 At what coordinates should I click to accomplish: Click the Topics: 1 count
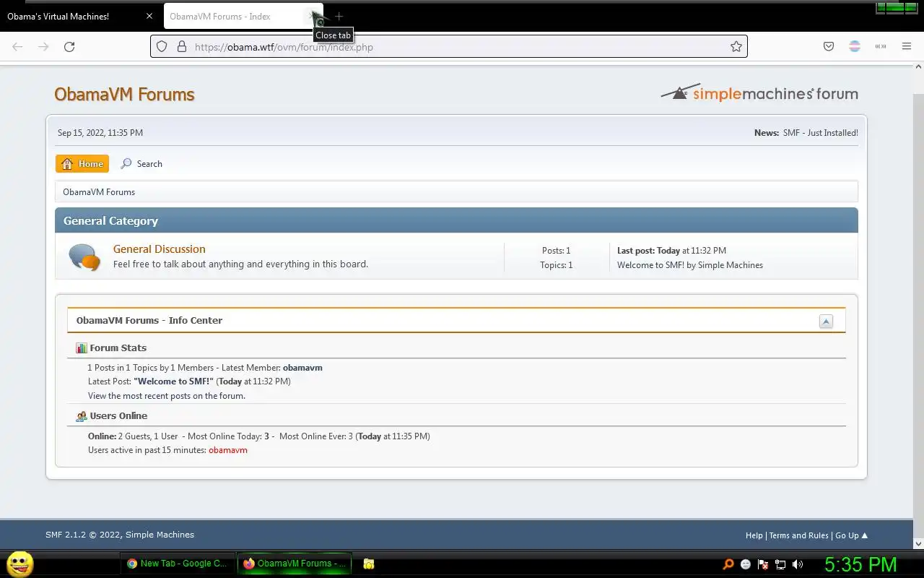pos(556,265)
